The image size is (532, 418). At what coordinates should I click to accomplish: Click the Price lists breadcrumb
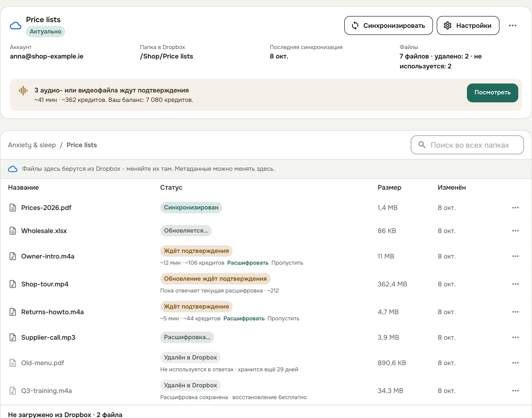tap(82, 145)
